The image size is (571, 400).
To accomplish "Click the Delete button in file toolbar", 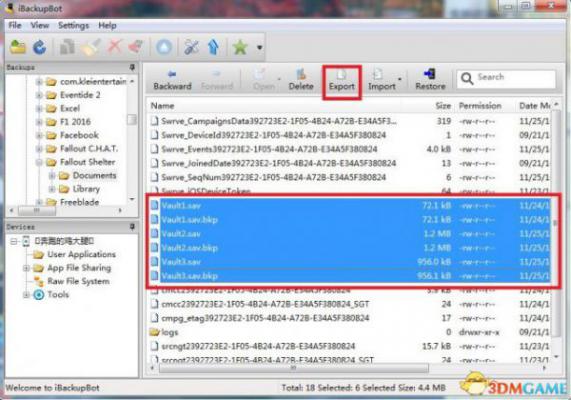I will coord(301,80).
